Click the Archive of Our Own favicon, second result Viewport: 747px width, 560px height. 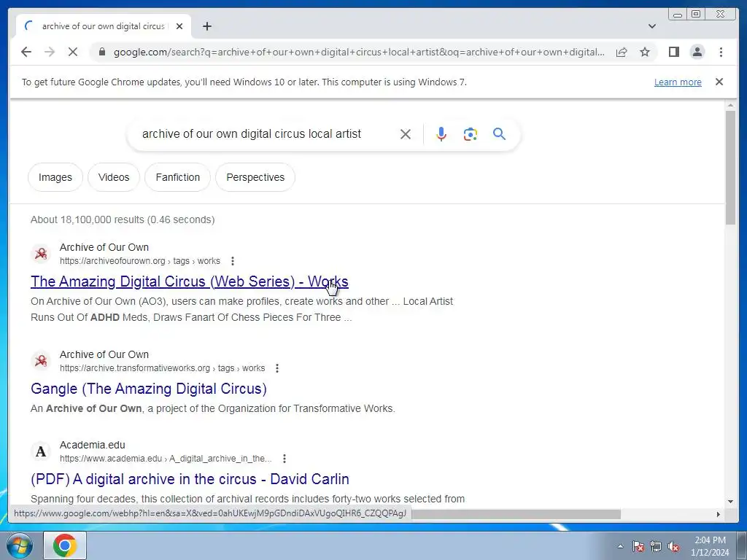coord(41,360)
